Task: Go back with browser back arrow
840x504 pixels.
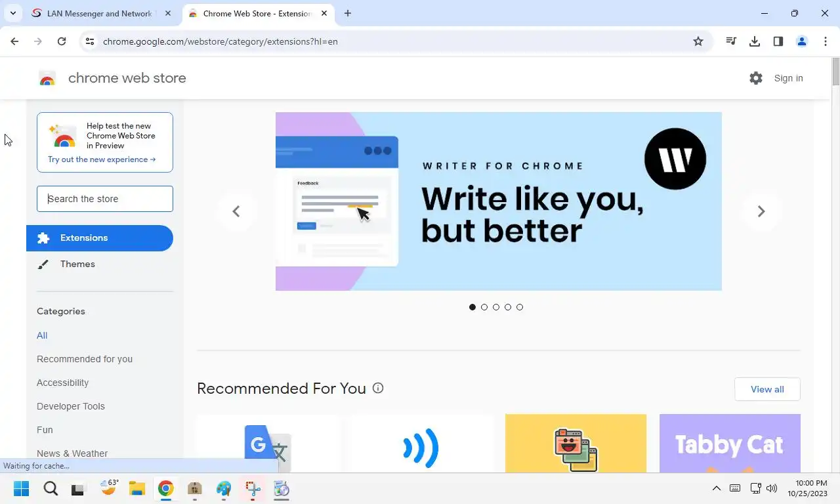Action: point(14,41)
